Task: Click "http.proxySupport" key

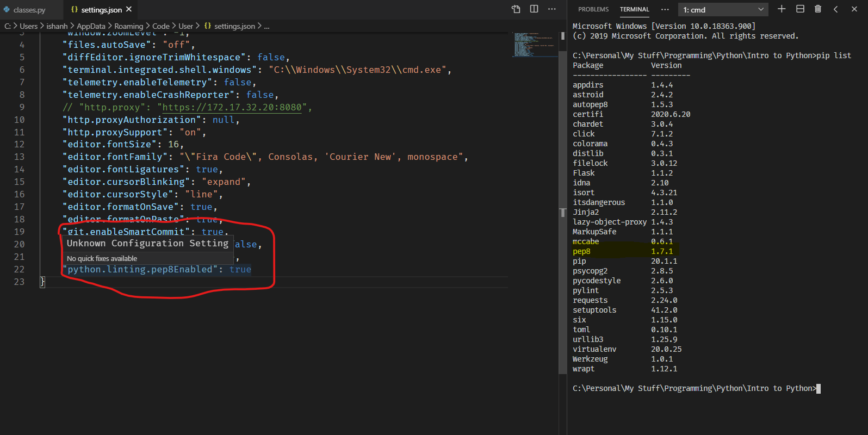Action: pyautogui.click(x=115, y=132)
